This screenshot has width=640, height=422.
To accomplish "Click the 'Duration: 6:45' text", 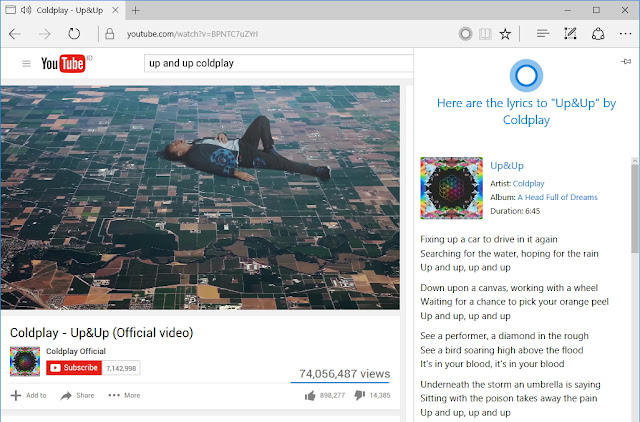I will [x=515, y=211].
